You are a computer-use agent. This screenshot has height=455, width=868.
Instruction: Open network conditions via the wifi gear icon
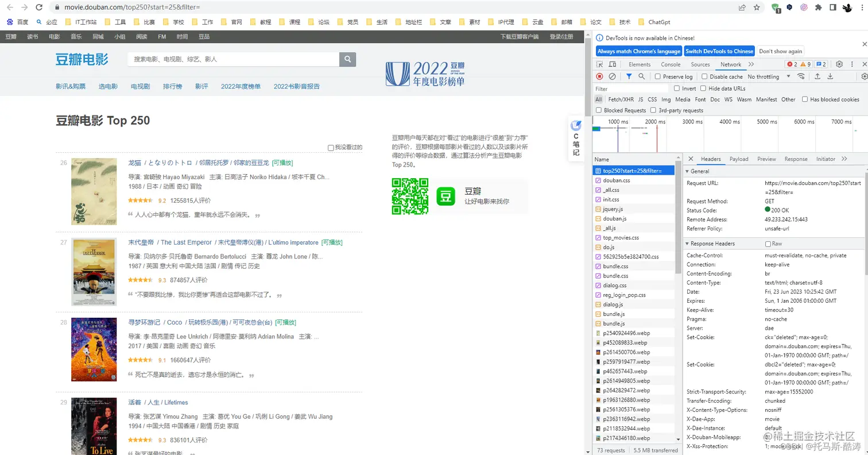[801, 76]
